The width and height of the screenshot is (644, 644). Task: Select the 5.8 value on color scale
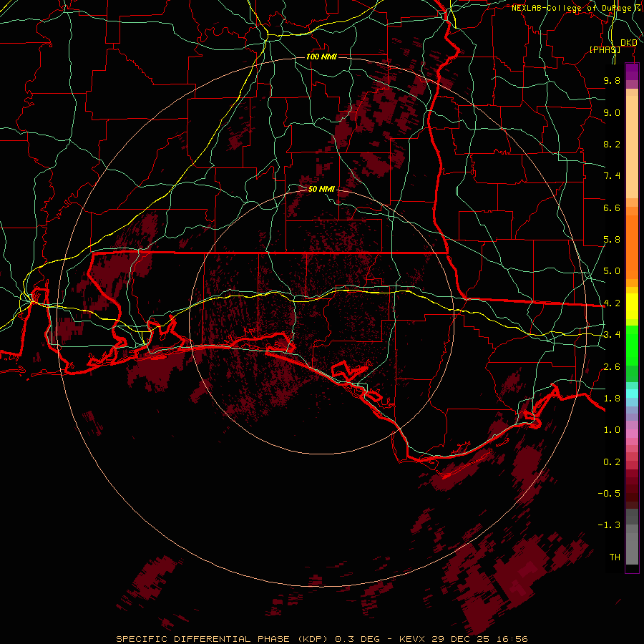pyautogui.click(x=612, y=240)
